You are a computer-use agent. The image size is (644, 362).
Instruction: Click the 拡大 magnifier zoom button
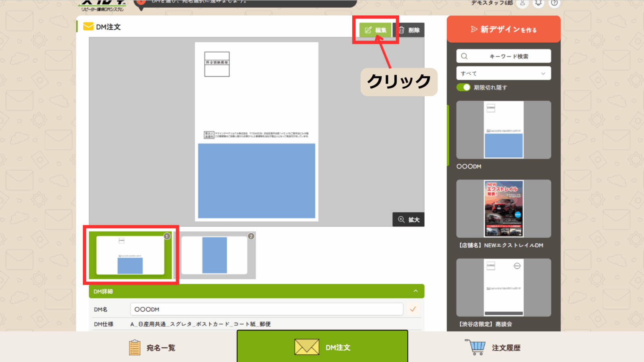[x=409, y=220]
